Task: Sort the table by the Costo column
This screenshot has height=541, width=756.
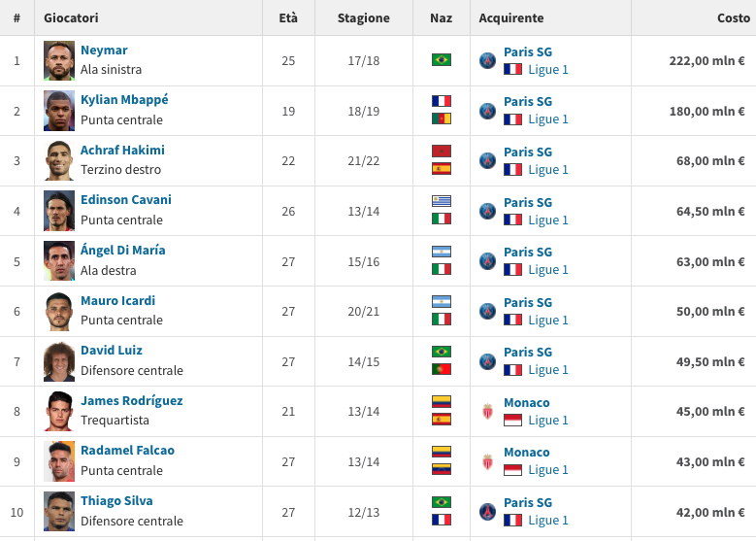Action: point(733,18)
